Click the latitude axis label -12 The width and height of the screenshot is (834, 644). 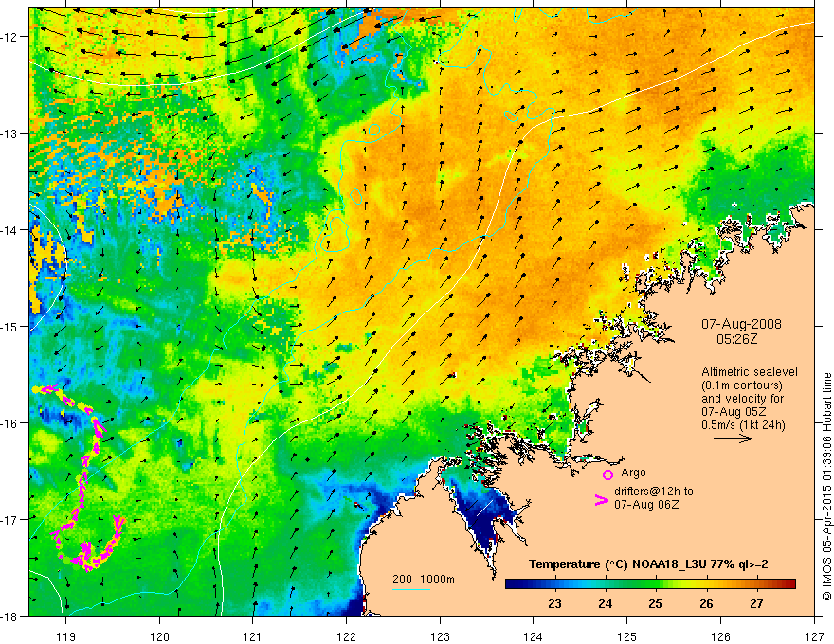(10, 37)
